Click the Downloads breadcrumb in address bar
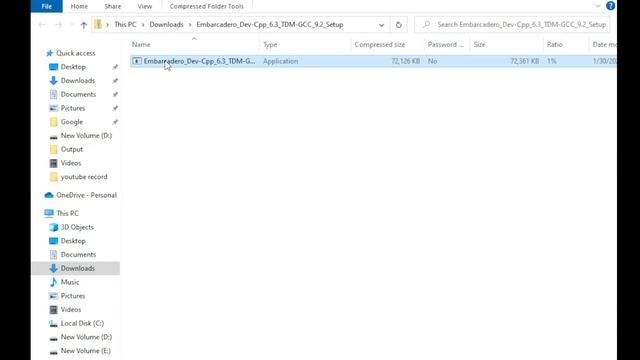Image resolution: width=640 pixels, height=360 pixels. [x=167, y=24]
